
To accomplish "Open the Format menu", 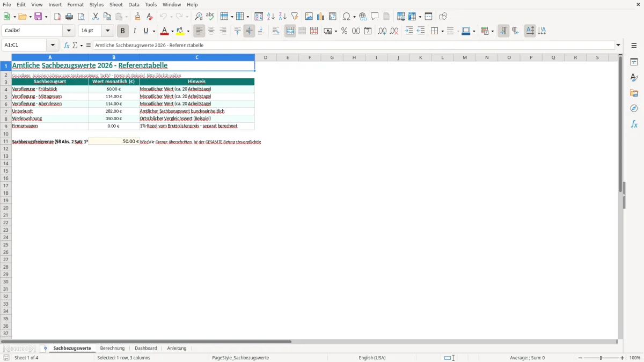I will point(75,4).
